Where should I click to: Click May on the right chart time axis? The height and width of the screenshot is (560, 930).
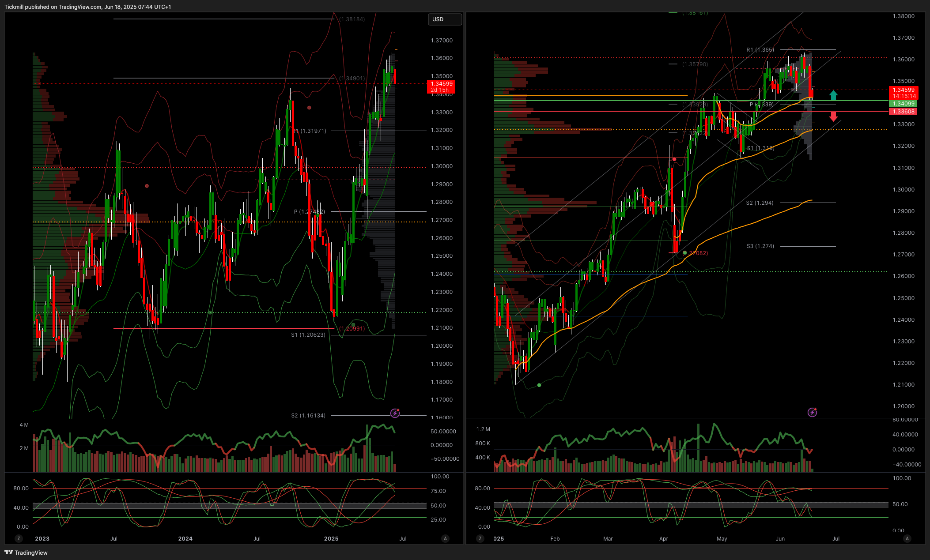click(x=722, y=539)
